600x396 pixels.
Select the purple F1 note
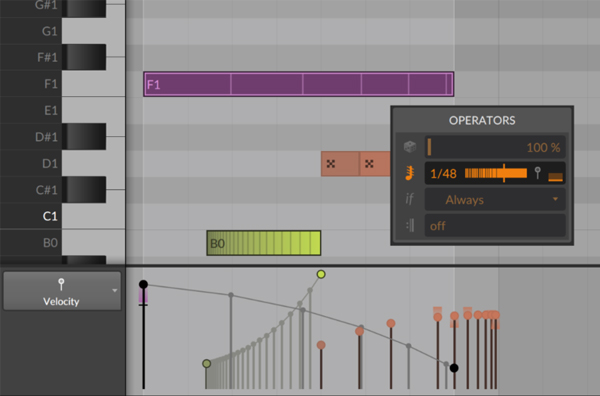click(298, 84)
